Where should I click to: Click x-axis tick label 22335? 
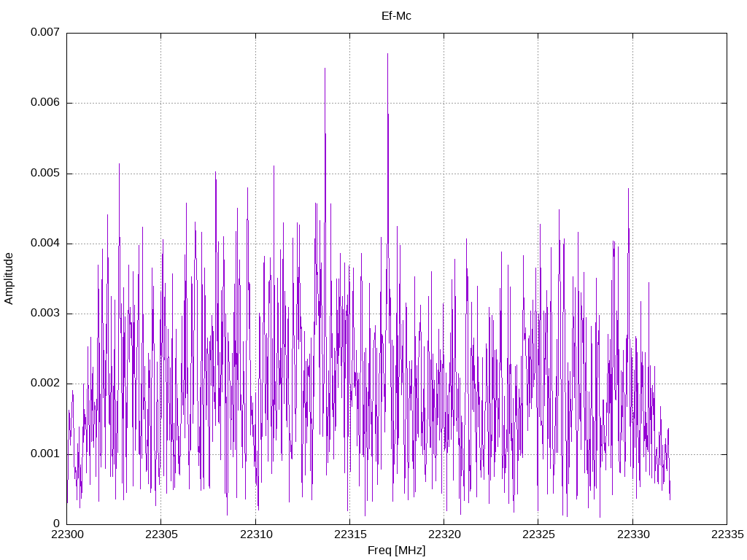coord(727,534)
